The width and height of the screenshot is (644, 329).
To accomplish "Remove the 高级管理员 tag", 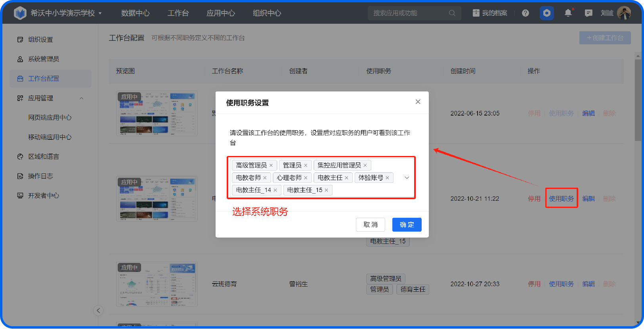I will [x=271, y=165].
